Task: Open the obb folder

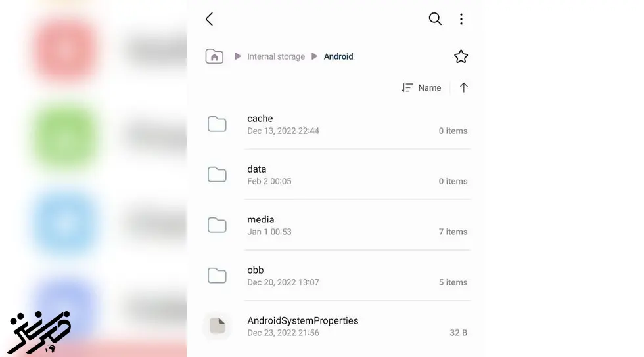Action: pyautogui.click(x=337, y=276)
